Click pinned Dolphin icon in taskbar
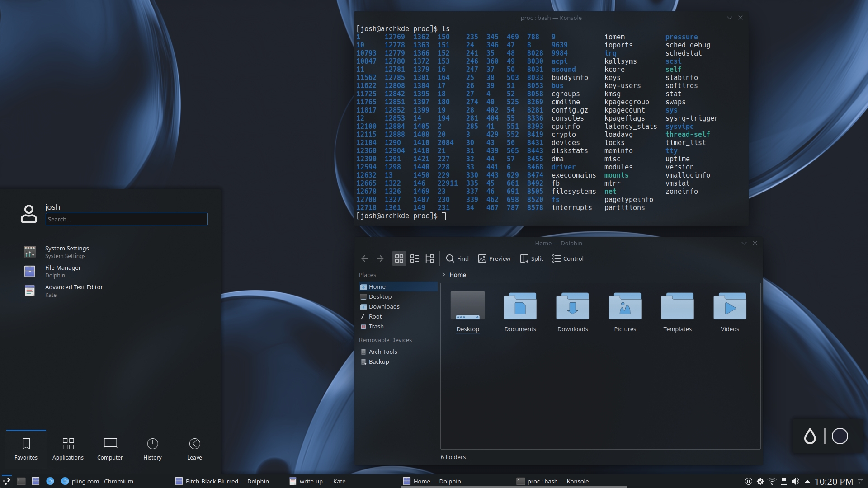This screenshot has width=868, height=488. (36, 481)
